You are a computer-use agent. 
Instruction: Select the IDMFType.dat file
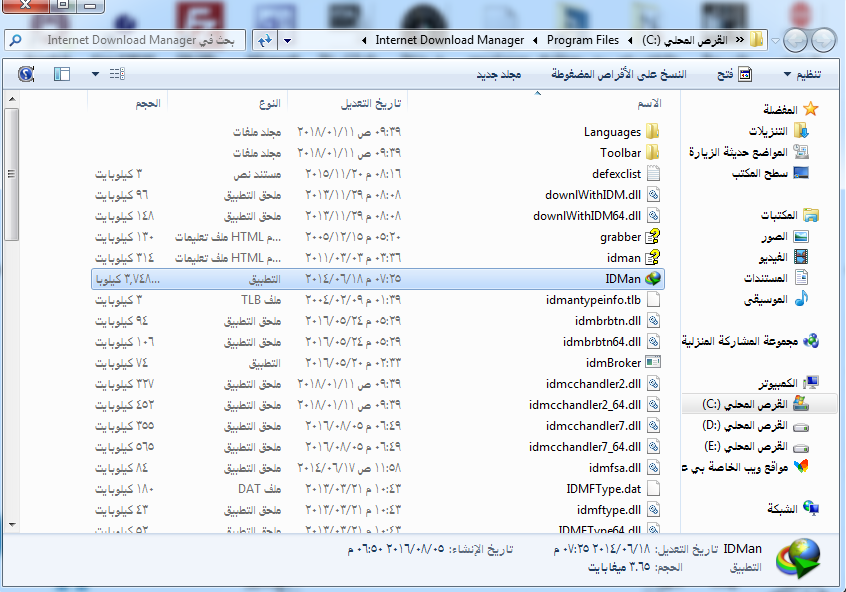[603, 489]
